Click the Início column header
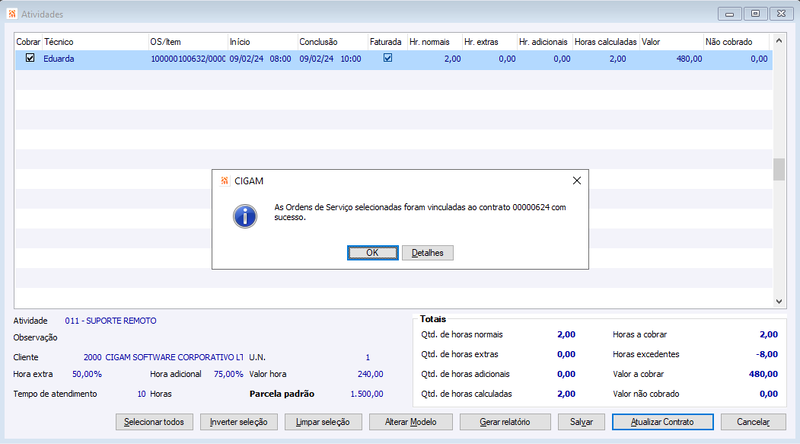 point(263,42)
